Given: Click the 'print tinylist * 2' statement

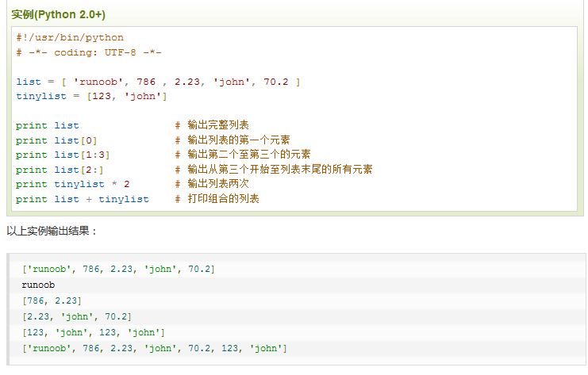Looking at the screenshot, I should (x=72, y=184).
